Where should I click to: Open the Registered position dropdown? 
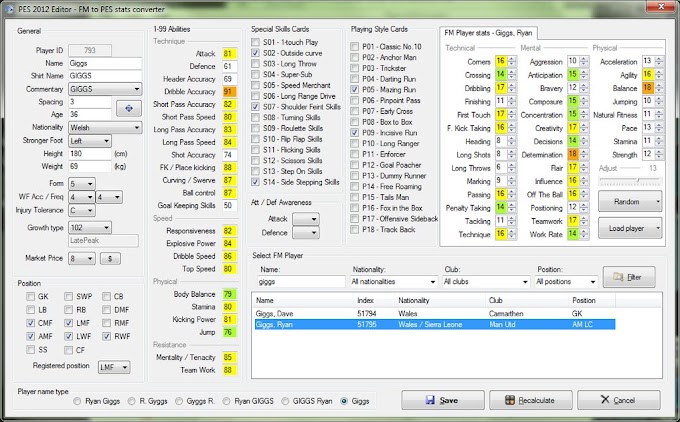[114, 367]
